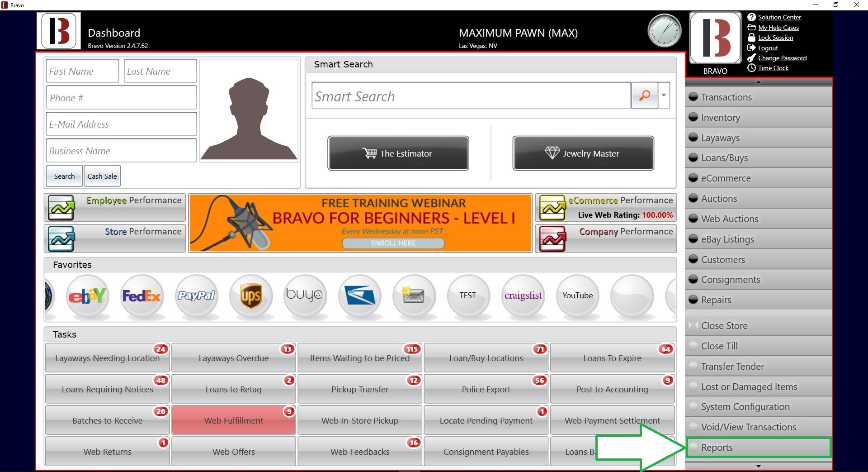This screenshot has height=472, width=868.
Task: Open the FedEx favorite shortcut
Action: (142, 296)
